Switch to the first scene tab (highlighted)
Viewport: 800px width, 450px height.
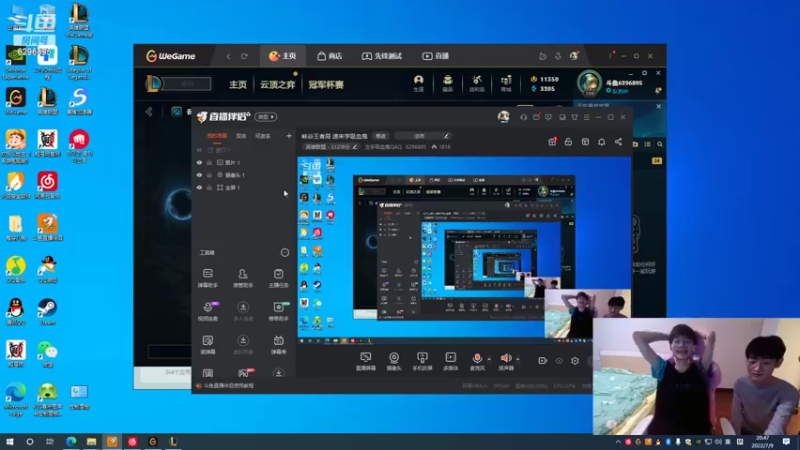[x=217, y=136]
